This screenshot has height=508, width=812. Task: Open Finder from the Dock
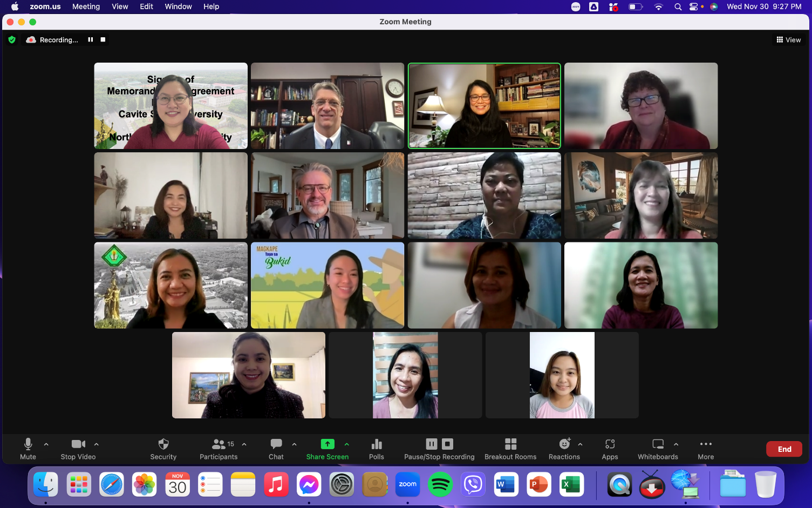tap(46, 484)
